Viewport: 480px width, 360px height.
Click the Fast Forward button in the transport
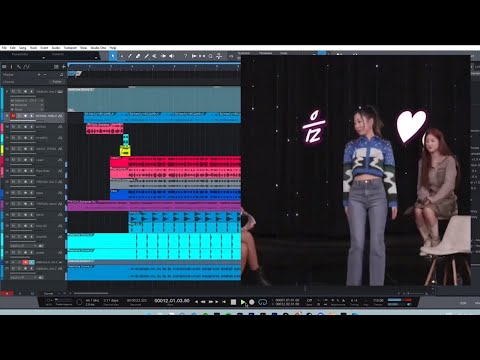[x=210, y=302]
